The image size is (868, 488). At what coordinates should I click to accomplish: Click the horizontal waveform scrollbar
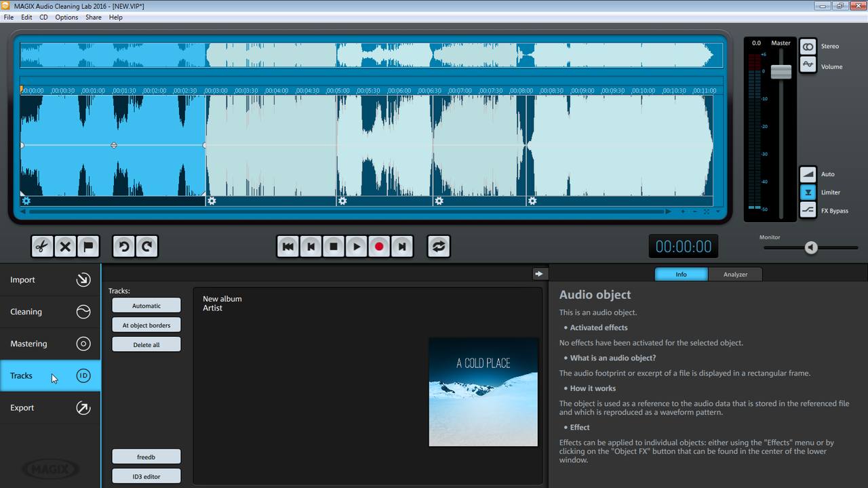(x=347, y=211)
